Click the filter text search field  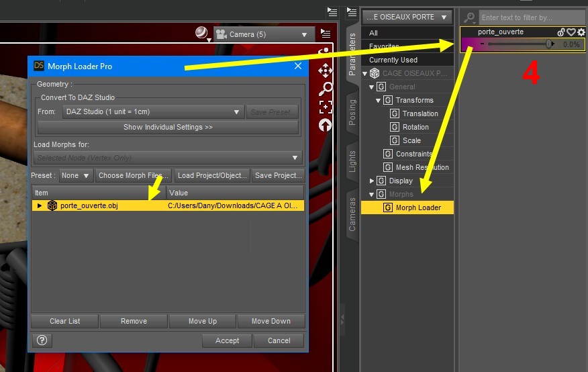click(531, 17)
